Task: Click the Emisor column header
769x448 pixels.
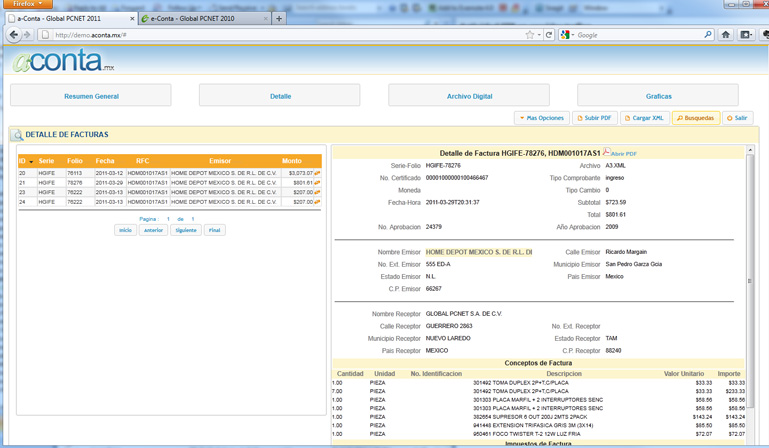Action: click(x=220, y=161)
